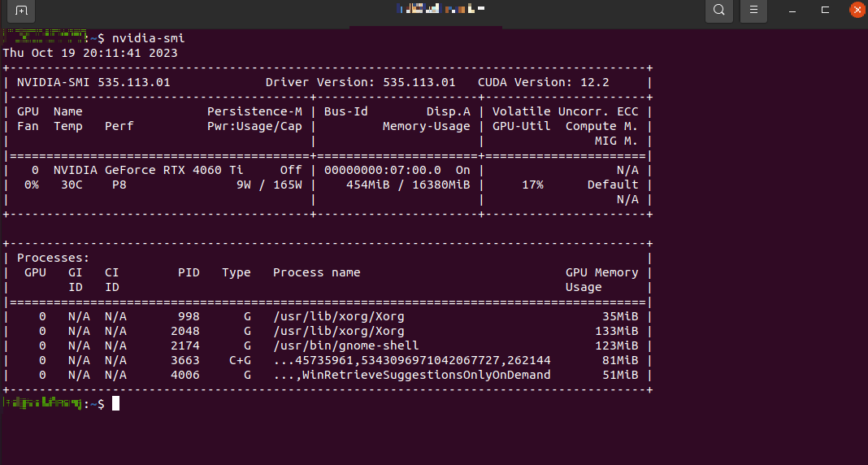
Task: Click the 9W / 165W power value
Action: [269, 185]
